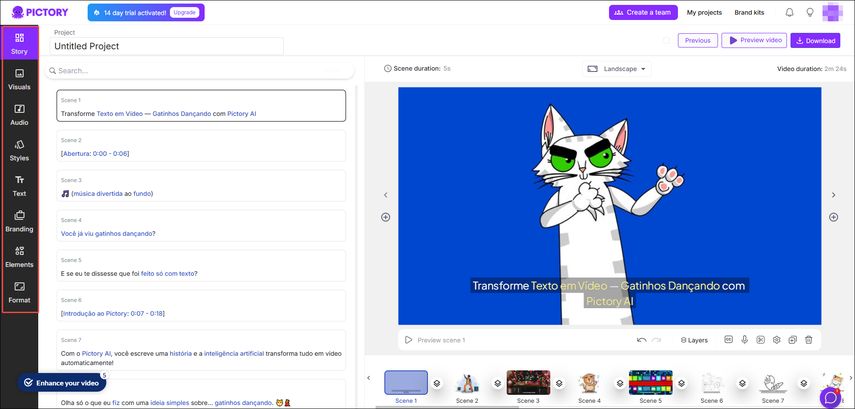
Task: Open the Landscape aspect ratio dropdown
Action: coord(616,69)
